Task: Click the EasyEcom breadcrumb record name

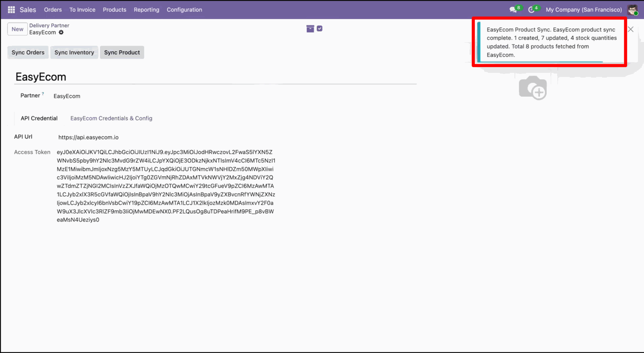Action: pos(43,33)
